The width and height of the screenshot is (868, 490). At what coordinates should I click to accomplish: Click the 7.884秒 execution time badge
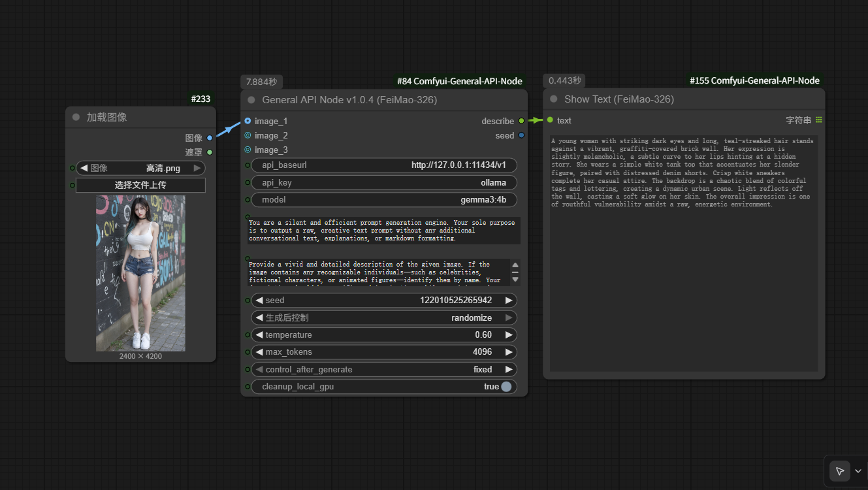[261, 82]
